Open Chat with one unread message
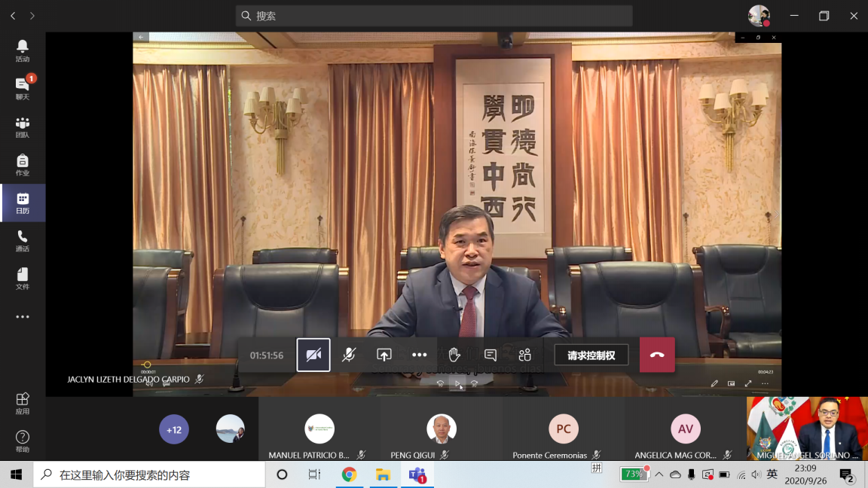The width and height of the screenshot is (868, 488). [23, 89]
